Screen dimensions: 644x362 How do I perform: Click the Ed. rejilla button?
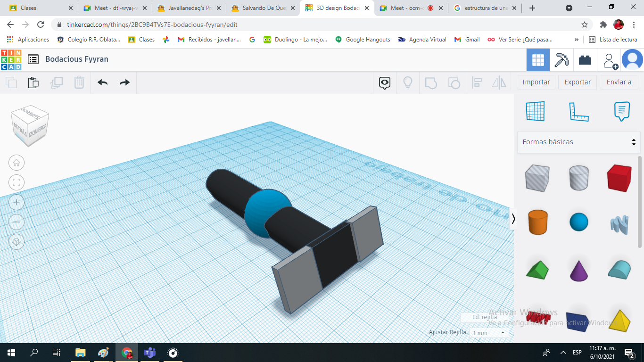pos(485,317)
